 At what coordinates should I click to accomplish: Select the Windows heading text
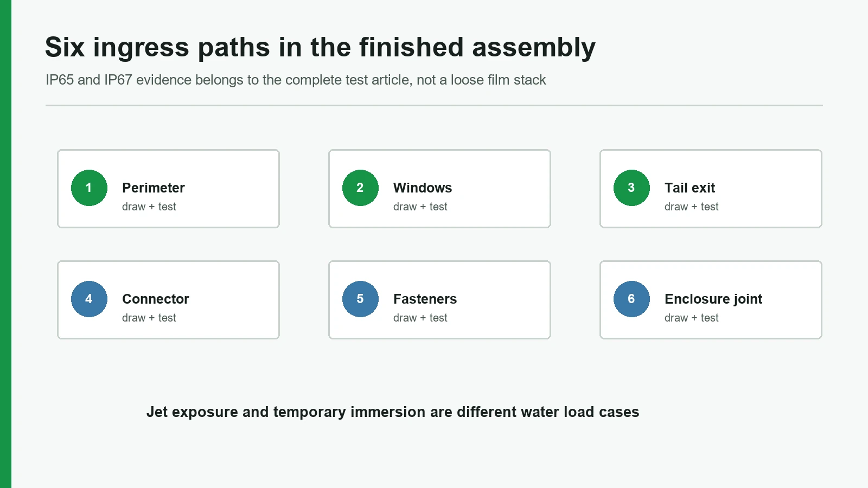pyautogui.click(x=423, y=188)
